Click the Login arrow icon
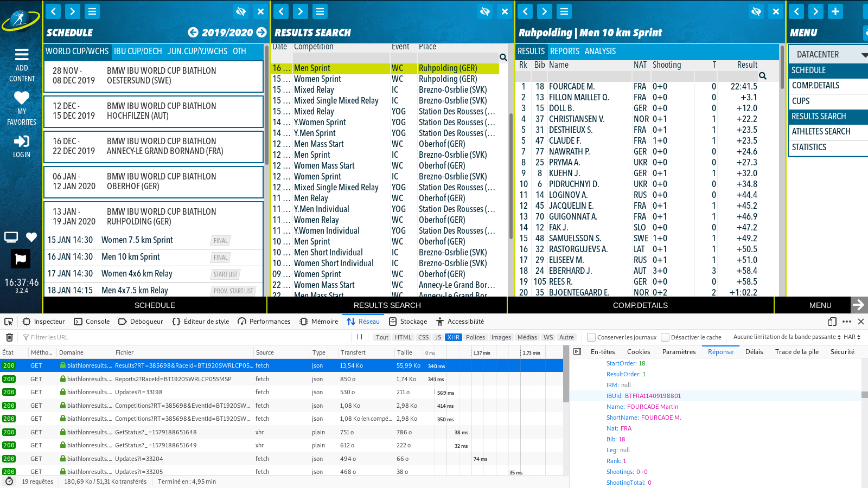The image size is (868, 488). [22, 142]
